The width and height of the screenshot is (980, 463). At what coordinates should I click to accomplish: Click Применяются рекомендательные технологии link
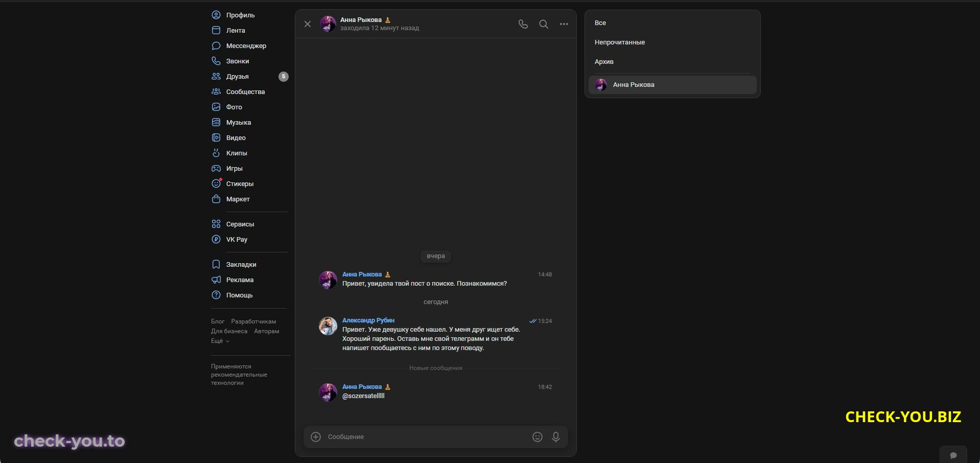click(239, 375)
